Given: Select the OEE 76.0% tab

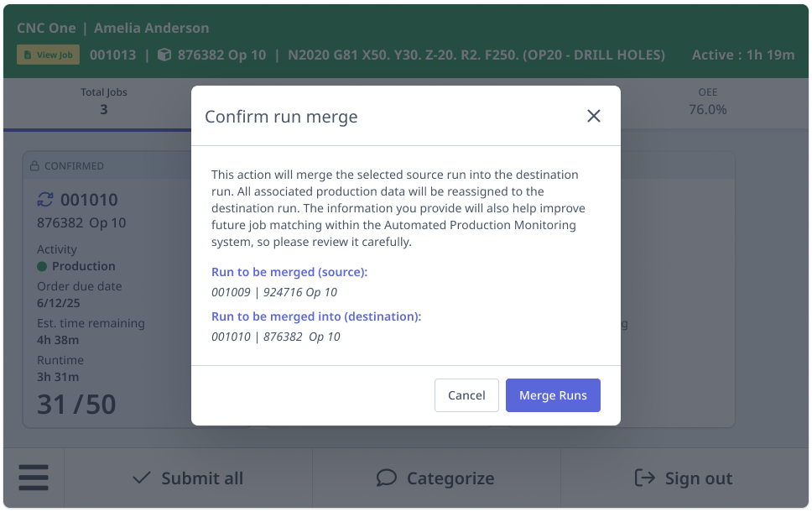Looking at the screenshot, I should tap(707, 101).
